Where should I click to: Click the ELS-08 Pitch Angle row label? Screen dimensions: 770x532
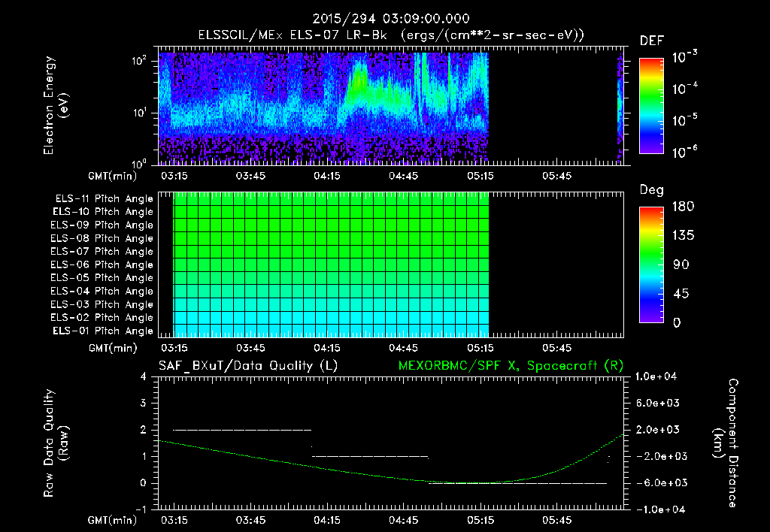(102, 238)
